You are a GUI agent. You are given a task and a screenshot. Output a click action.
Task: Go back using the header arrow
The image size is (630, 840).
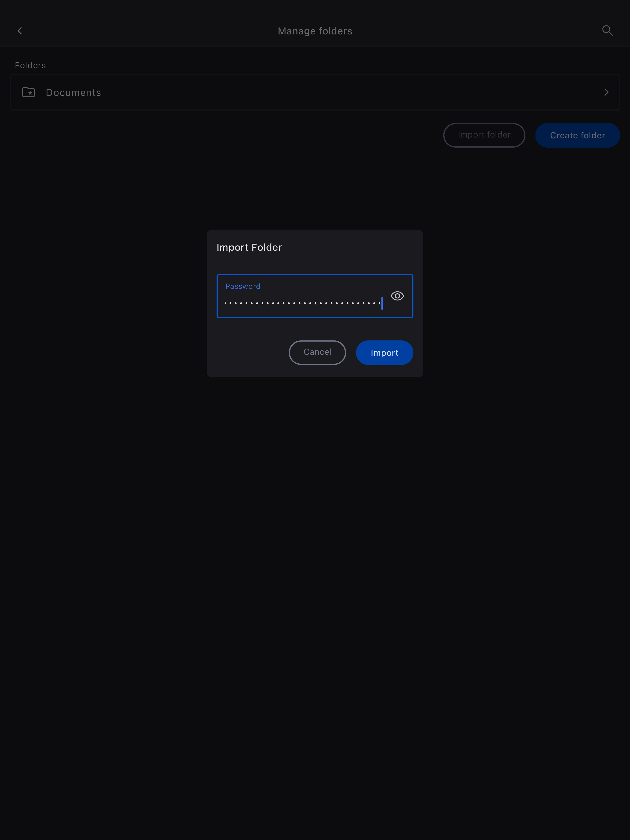(20, 31)
